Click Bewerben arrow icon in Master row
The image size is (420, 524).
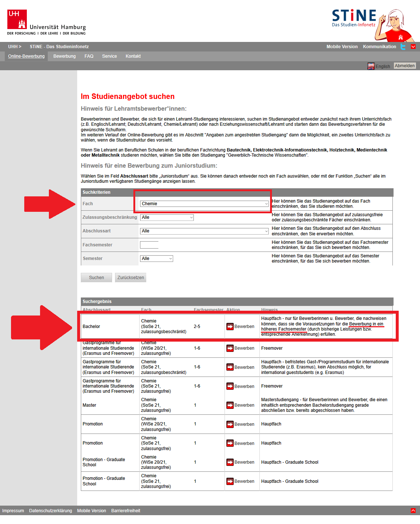[x=230, y=405]
